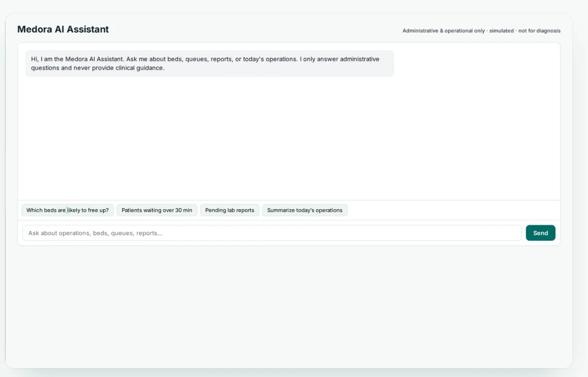Choose the 'Pending lab reports' suggestion

point(230,210)
